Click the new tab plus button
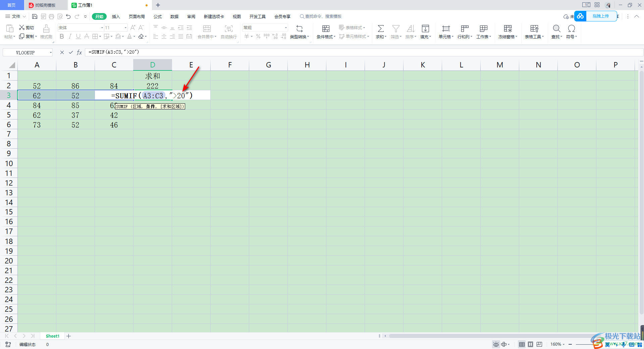Viewport: 644px width, 349px height. (x=158, y=5)
